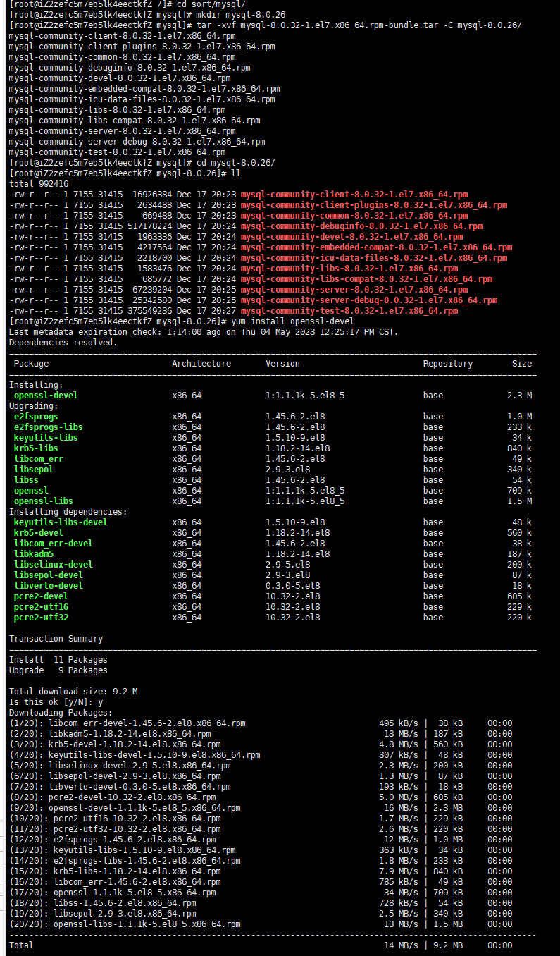The width and height of the screenshot is (560, 956).
Task: Click the green keyutils-libs-devel package name
Action: [x=61, y=522]
